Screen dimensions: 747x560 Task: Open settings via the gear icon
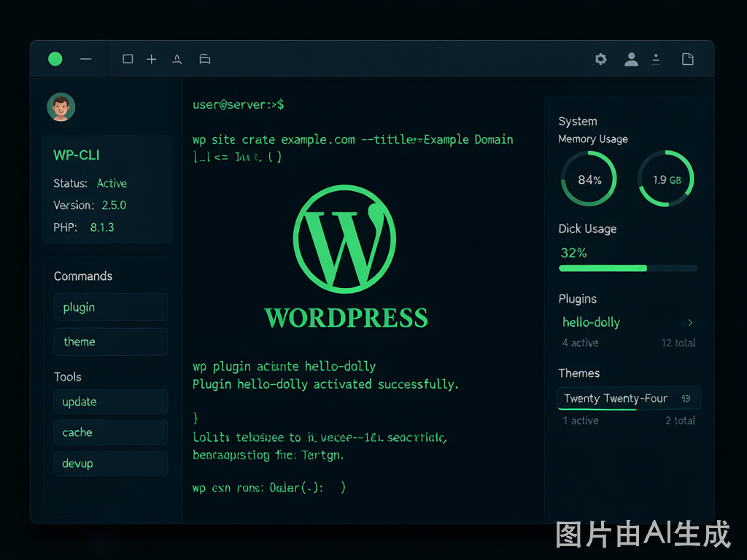coord(601,59)
